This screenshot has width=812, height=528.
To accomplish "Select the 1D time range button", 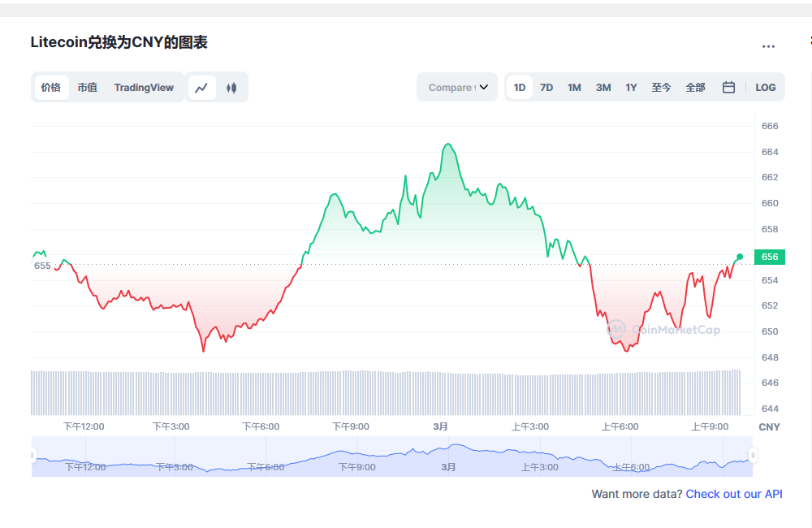I will (519, 87).
